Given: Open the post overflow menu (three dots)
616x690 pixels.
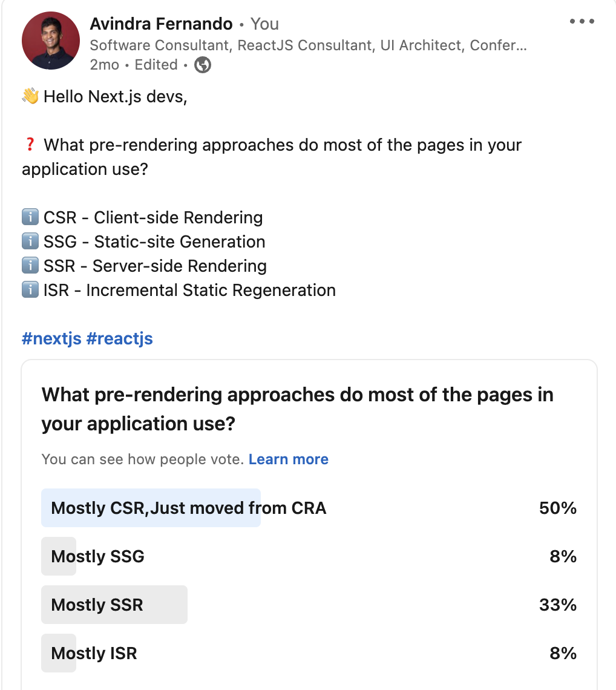Looking at the screenshot, I should point(582,21).
